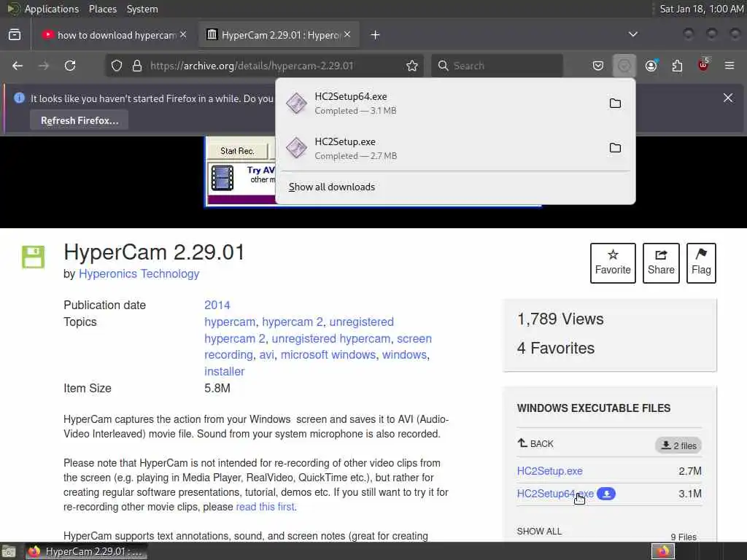Open folder for HC2Setup64.exe download
Viewport: 747px width, 560px height.
[x=615, y=104]
